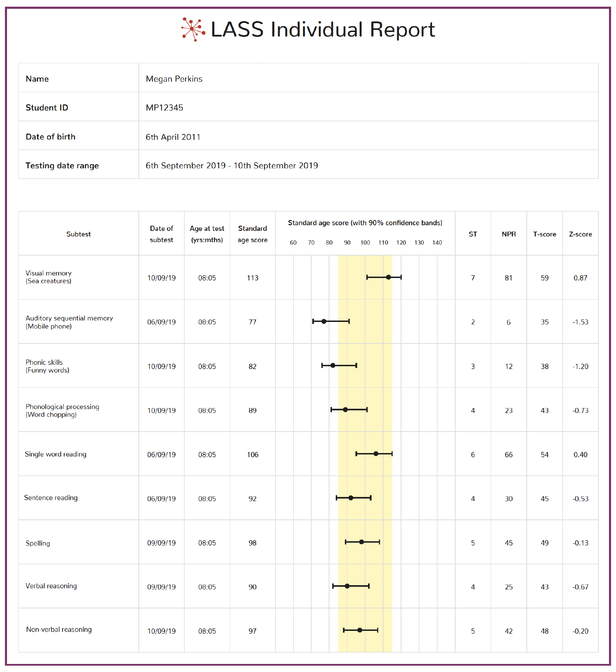Image resolution: width=616 pixels, height=672 pixels.
Task: Click the Single word reading subtest
Action: click(x=55, y=454)
